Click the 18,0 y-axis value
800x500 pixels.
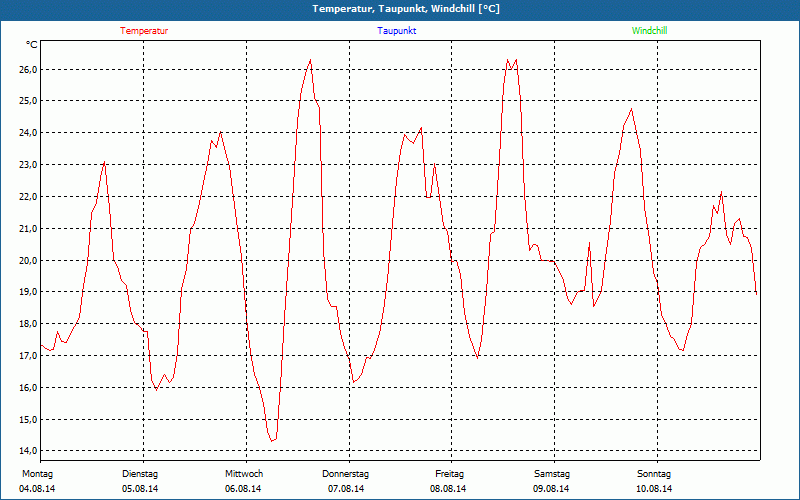pos(30,324)
